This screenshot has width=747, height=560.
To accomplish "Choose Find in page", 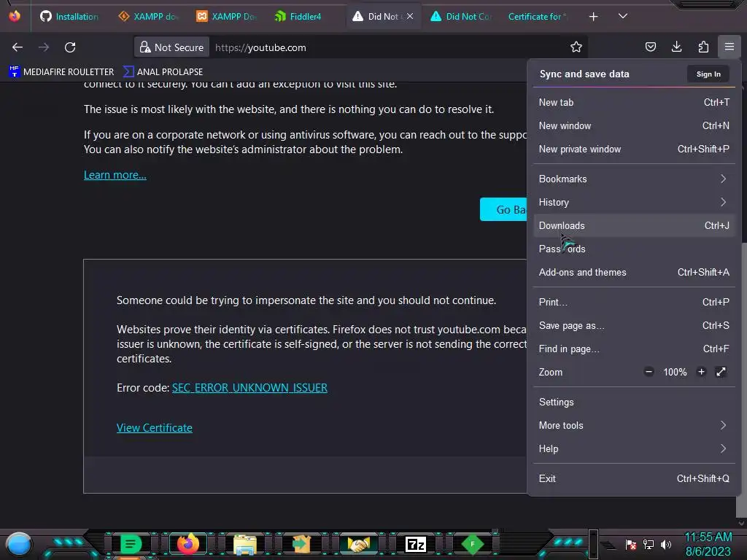I will 634,349.
